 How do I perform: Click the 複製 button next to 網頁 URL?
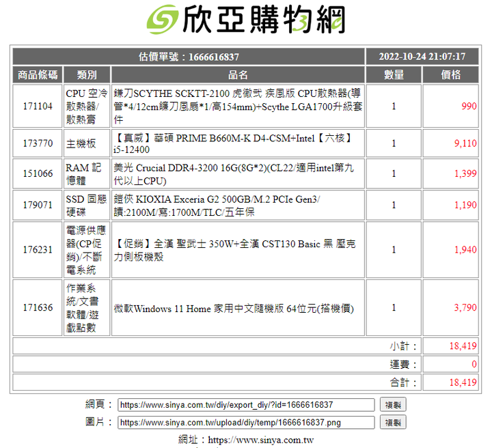pyautogui.click(x=393, y=405)
